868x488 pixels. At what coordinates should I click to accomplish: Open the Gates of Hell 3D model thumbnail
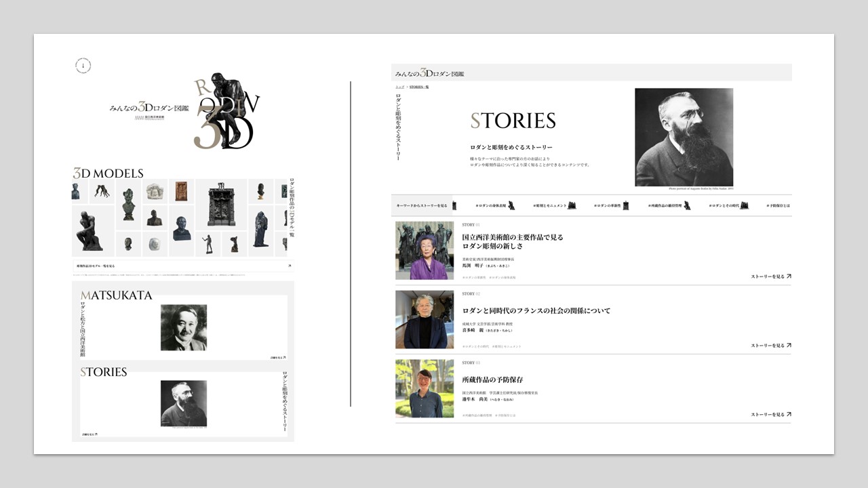[x=222, y=204]
